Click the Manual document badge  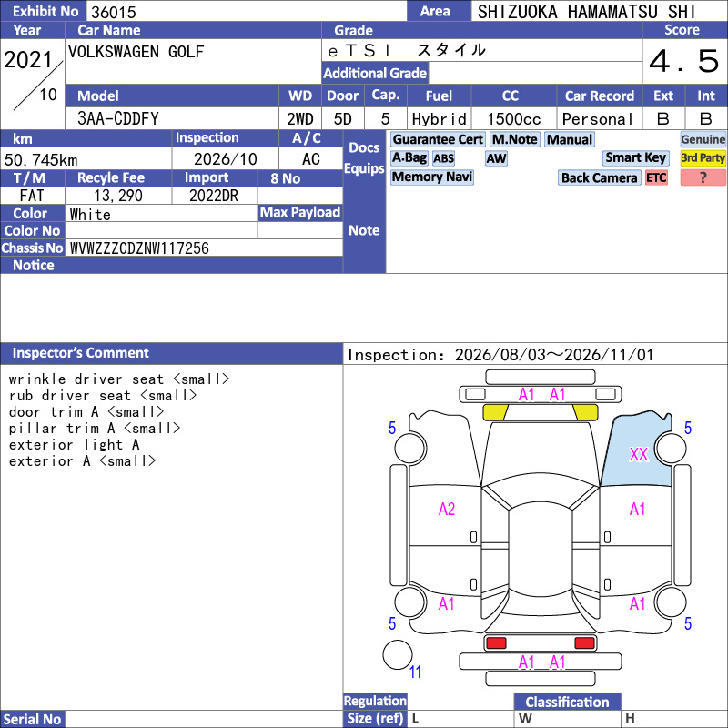pos(570,139)
